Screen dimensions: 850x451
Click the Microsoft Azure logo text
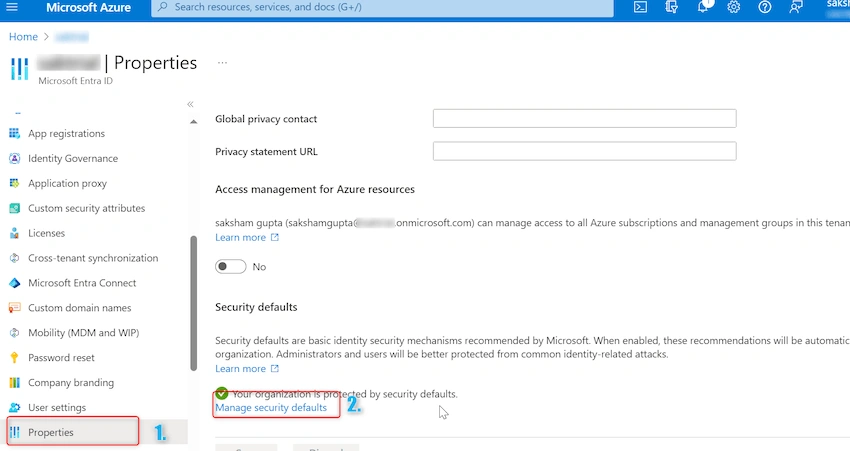pyautogui.click(x=88, y=8)
